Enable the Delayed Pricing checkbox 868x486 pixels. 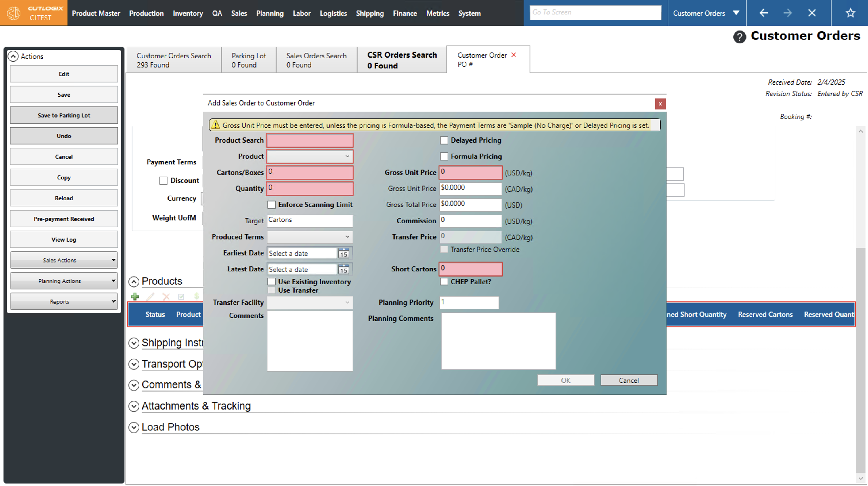pos(444,141)
